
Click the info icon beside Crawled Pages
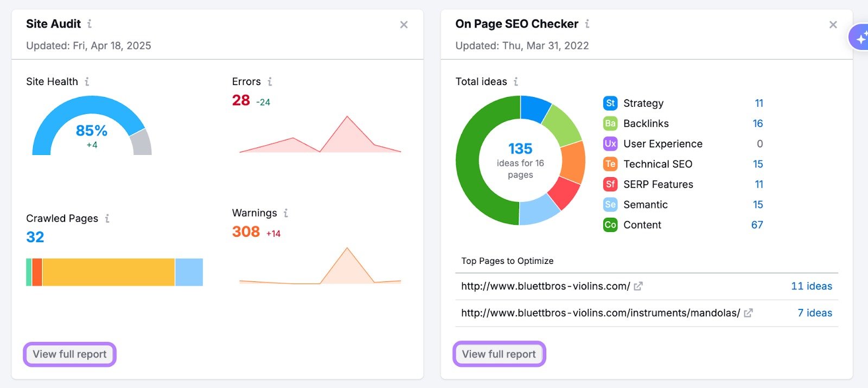click(107, 218)
